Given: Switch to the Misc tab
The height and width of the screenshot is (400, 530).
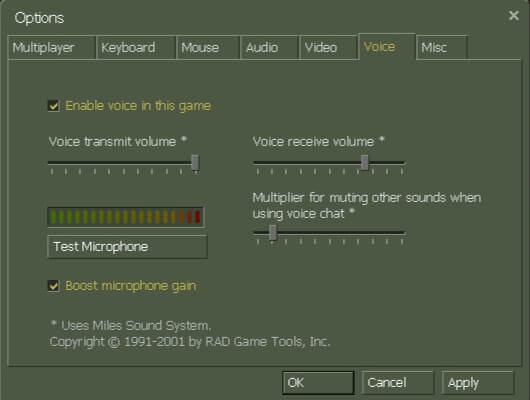Looking at the screenshot, I should (x=442, y=47).
